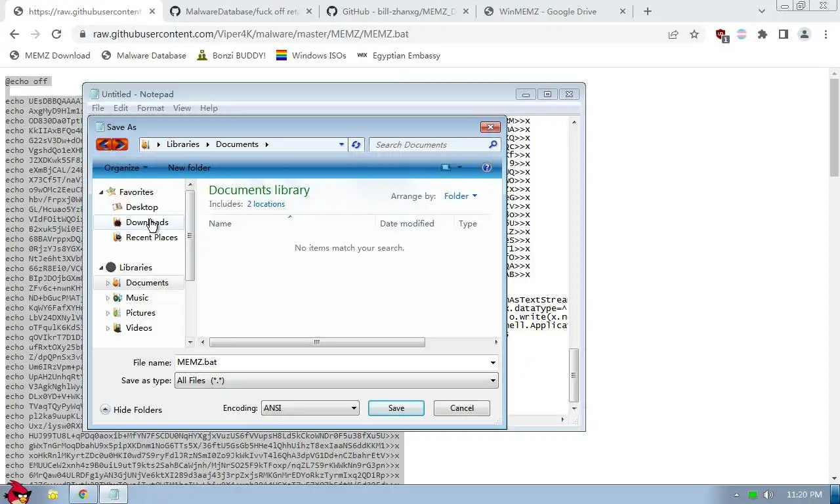Select Desktop under Favorites

click(142, 207)
